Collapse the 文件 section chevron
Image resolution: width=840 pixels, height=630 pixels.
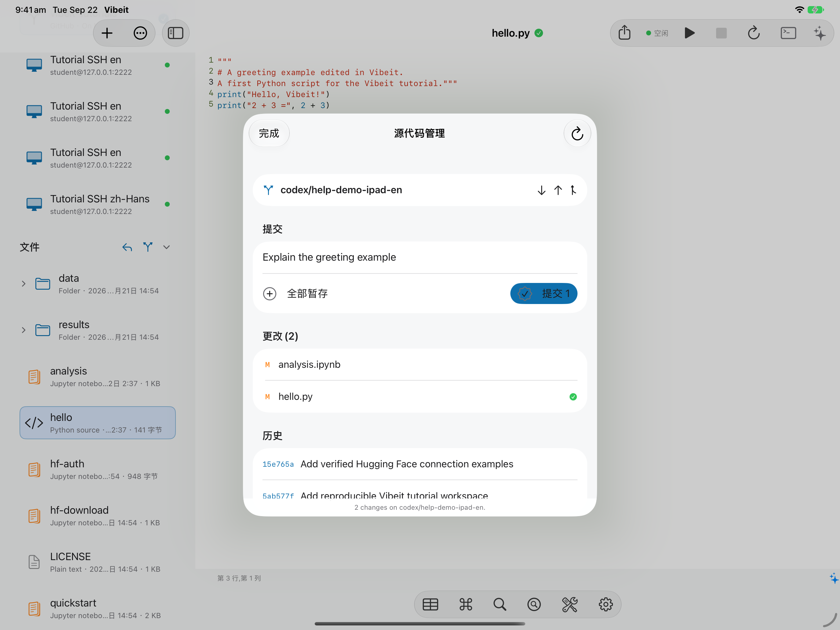click(x=166, y=247)
